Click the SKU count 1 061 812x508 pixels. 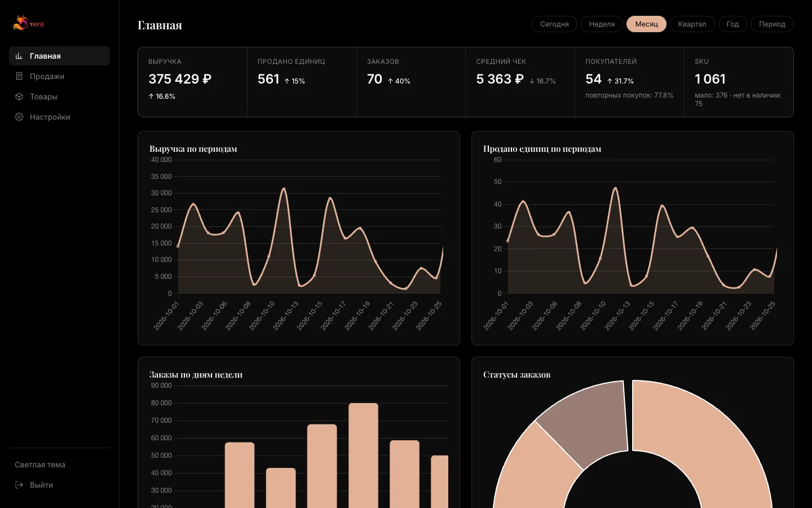click(710, 79)
